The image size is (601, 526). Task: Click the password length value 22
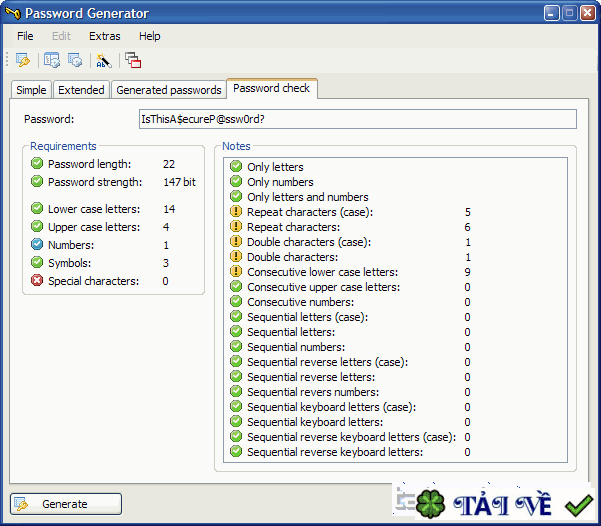169,164
